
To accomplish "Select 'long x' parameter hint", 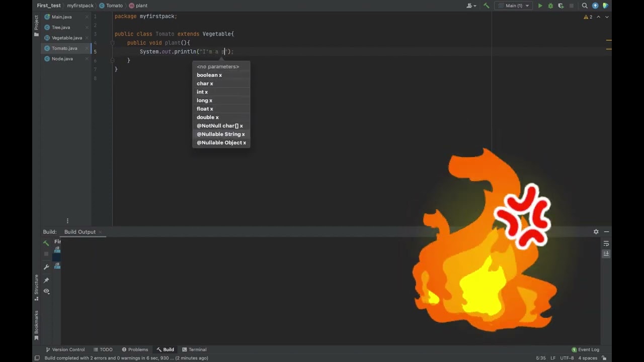I will pyautogui.click(x=221, y=101).
